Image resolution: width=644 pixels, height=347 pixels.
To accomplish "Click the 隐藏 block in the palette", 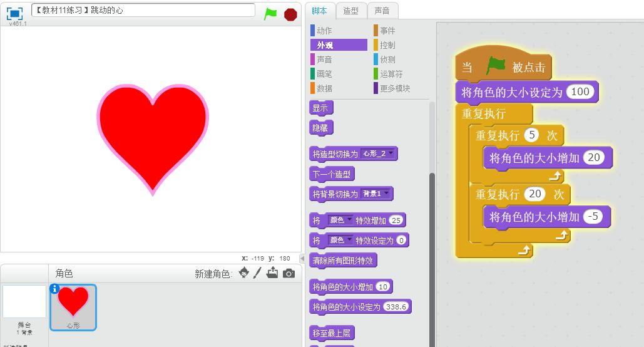I will [321, 128].
